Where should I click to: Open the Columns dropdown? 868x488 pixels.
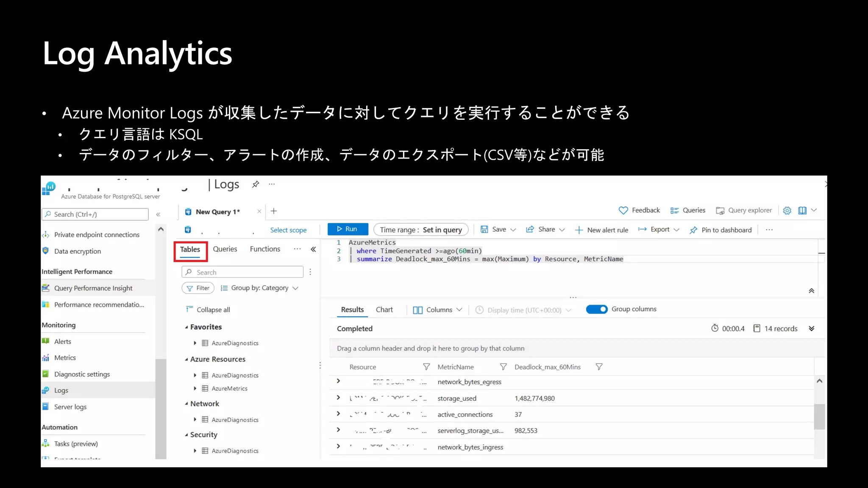point(437,310)
